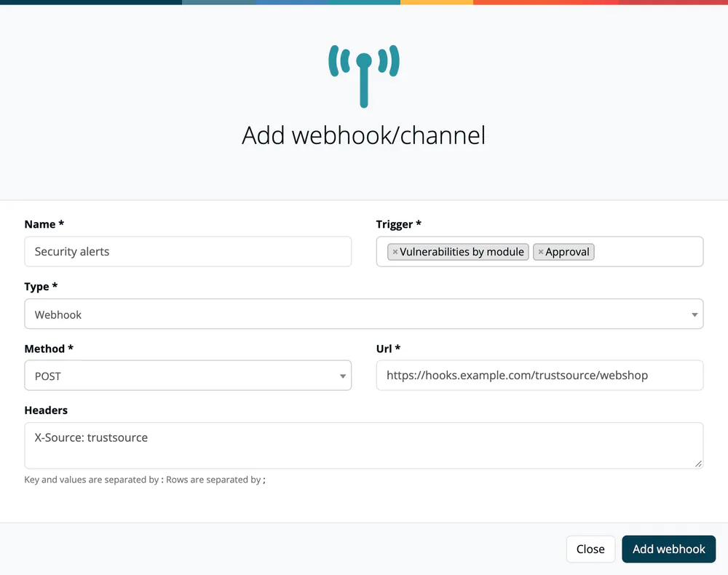Viewport: 728px width, 575px height.
Task: Open the Type dropdown showing Webhook
Action: click(x=363, y=314)
